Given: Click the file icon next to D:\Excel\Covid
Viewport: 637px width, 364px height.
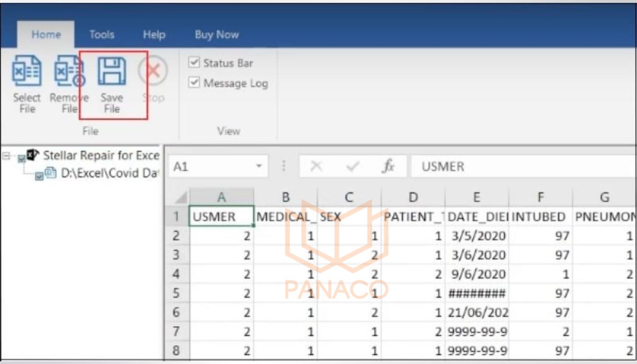Looking at the screenshot, I should (50, 173).
